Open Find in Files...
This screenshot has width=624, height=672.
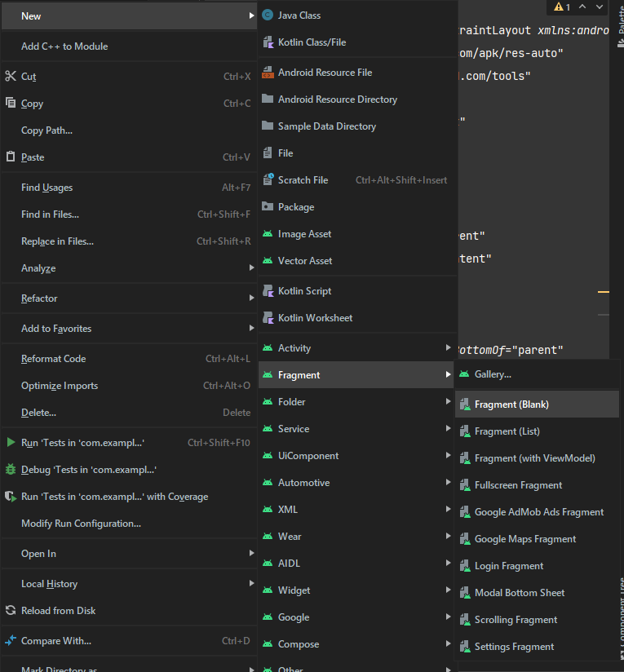[x=129, y=214]
